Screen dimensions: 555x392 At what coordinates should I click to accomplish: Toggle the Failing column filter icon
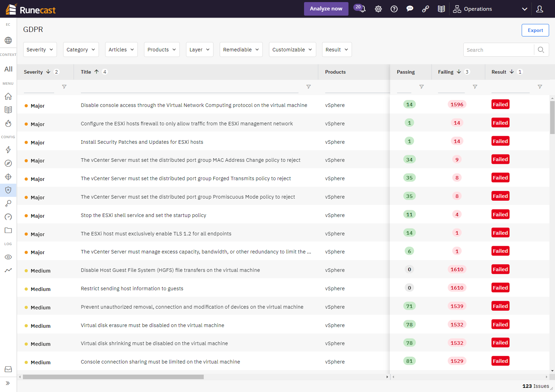475,87
